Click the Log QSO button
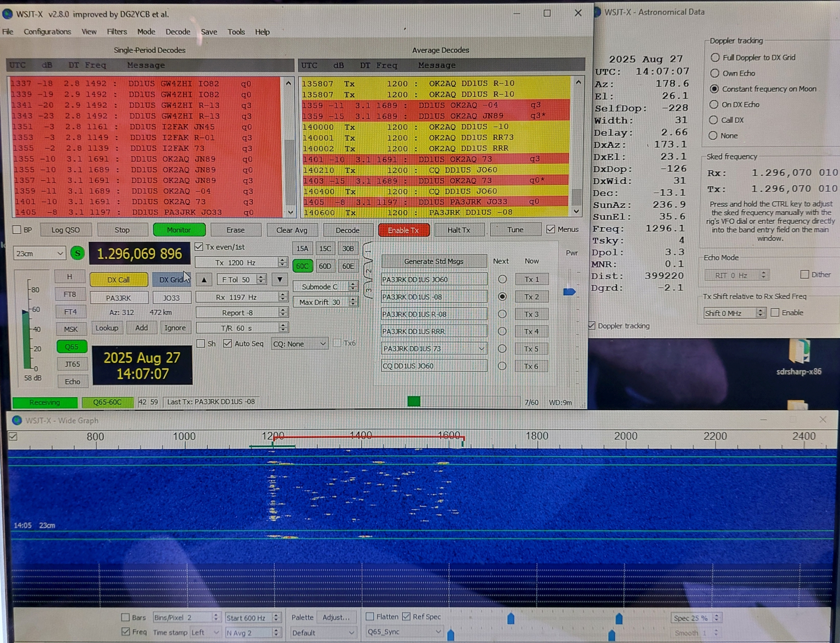 pyautogui.click(x=66, y=230)
